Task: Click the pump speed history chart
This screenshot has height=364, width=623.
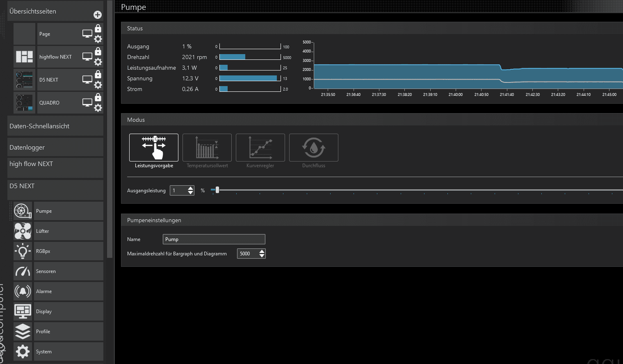Action: 468,65
